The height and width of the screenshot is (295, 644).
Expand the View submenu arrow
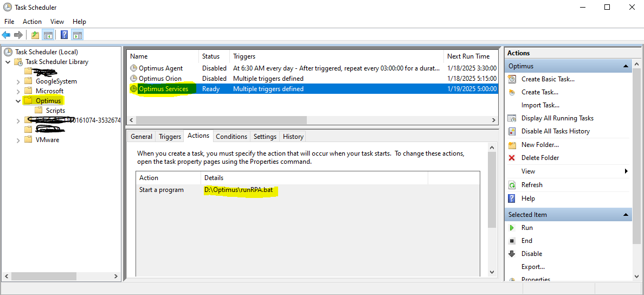click(x=626, y=171)
